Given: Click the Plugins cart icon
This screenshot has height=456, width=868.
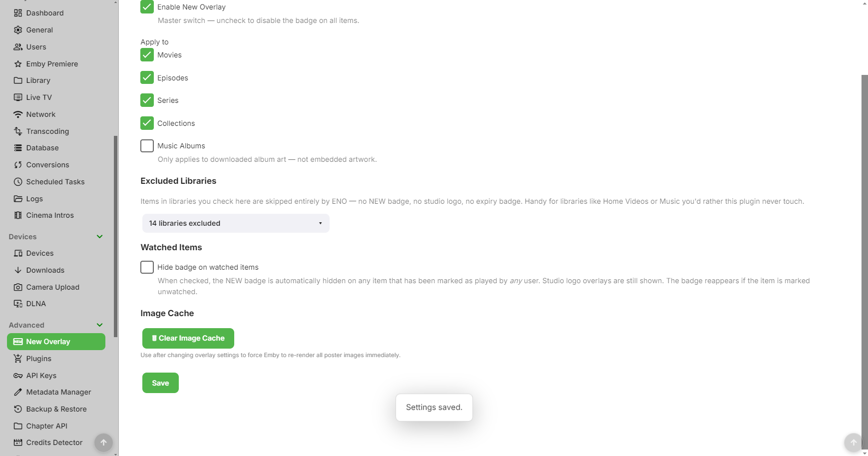Looking at the screenshot, I should 18,359.
